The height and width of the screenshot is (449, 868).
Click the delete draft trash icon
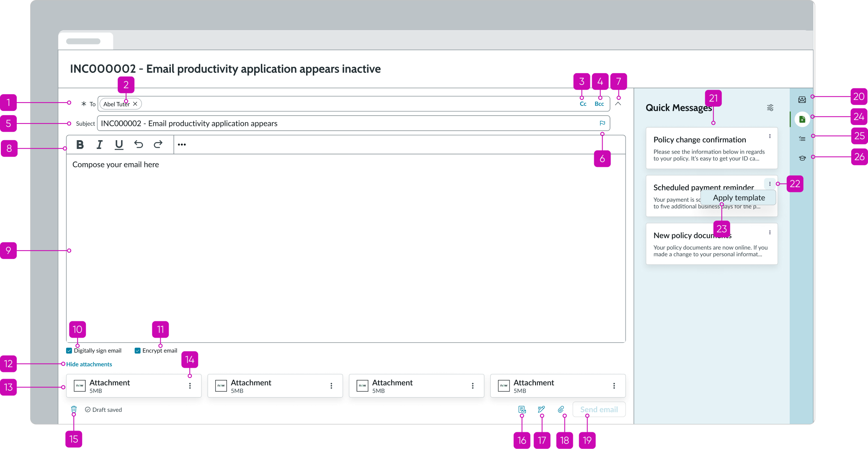74,409
